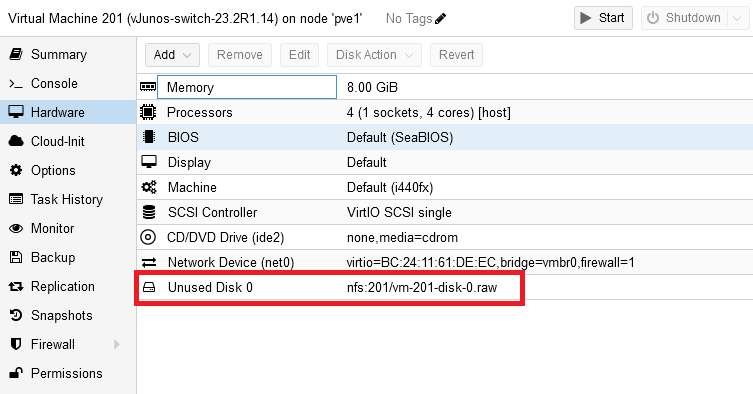Open the Add hardware dropdown
753x394 pixels.
pos(172,55)
